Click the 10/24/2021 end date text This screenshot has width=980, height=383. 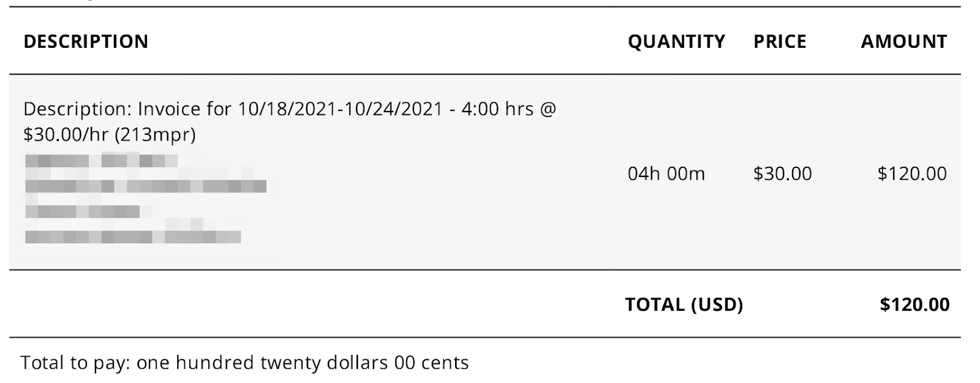[x=393, y=109]
